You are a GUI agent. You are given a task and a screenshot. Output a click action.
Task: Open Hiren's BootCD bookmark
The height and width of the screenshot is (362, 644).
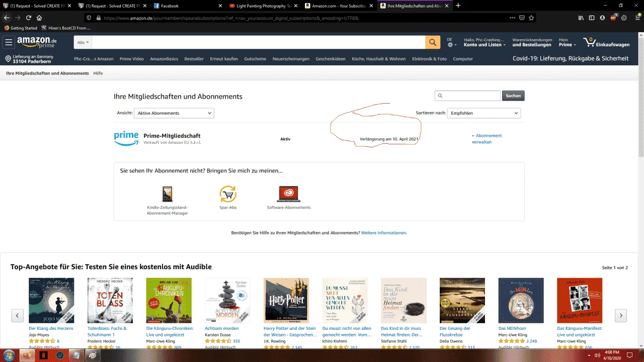pos(66,28)
